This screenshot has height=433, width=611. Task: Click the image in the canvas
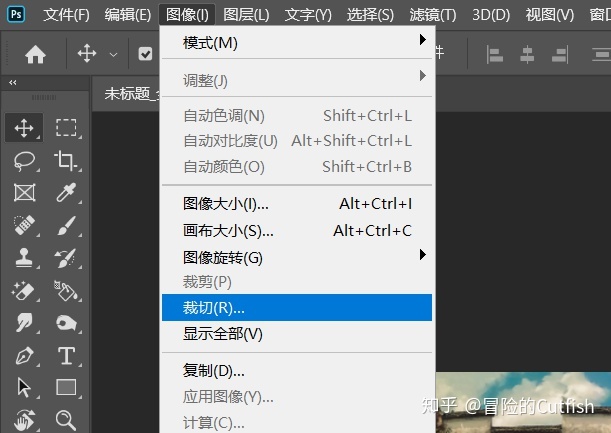(523, 402)
